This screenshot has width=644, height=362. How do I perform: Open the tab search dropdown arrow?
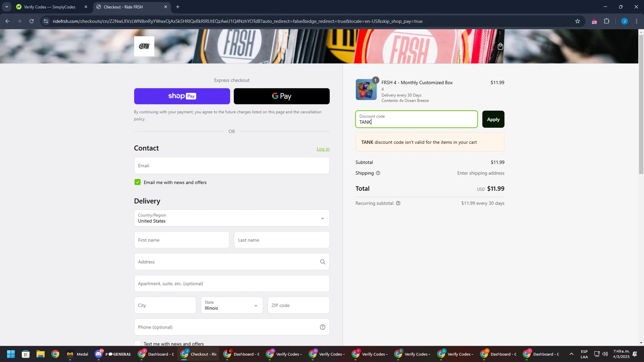coord(6,7)
